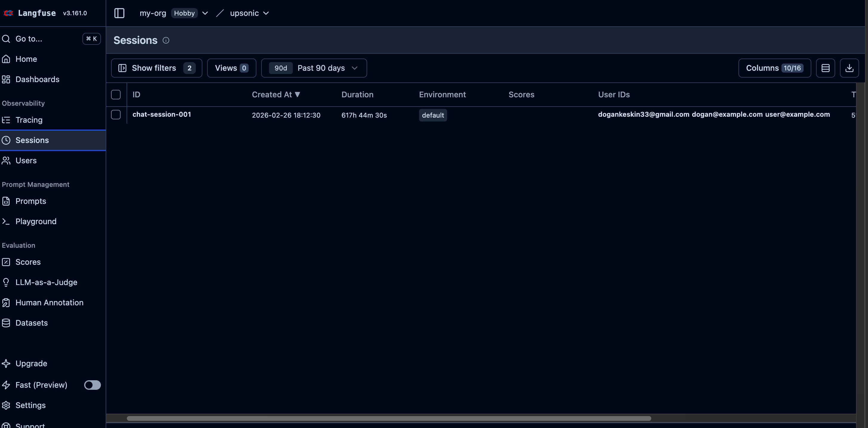
Task: Click the filter count badge 2
Action: [189, 68]
